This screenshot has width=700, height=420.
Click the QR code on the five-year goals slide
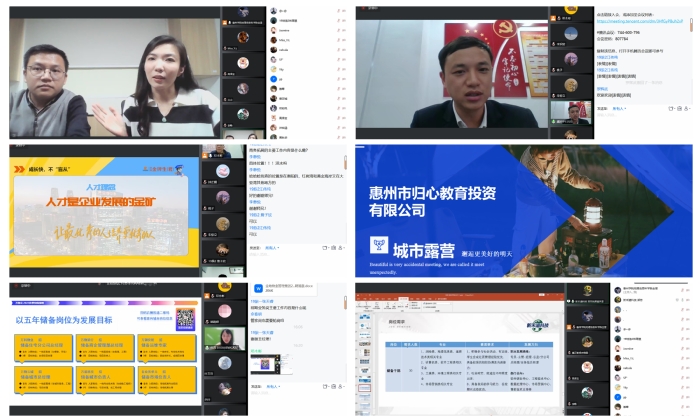click(x=184, y=319)
